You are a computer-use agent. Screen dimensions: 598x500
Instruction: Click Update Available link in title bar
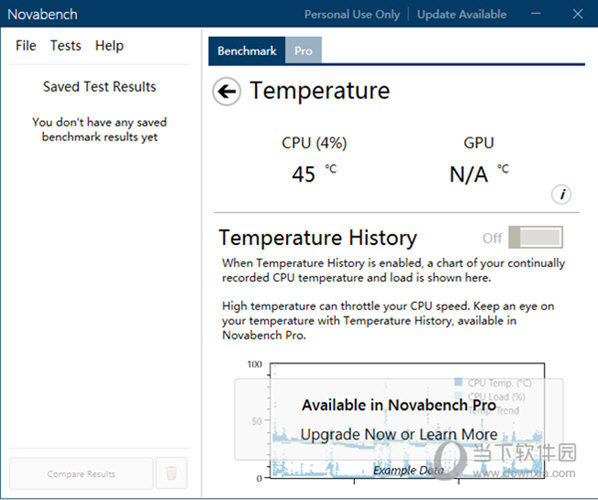pos(461,14)
